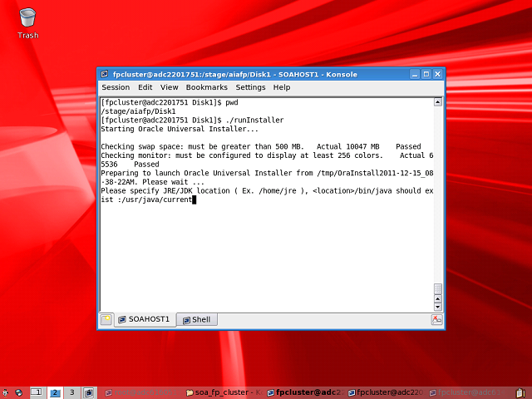532x399 pixels.
Task: Click the Konsole window menu icon in title bar
Action: coord(104,74)
